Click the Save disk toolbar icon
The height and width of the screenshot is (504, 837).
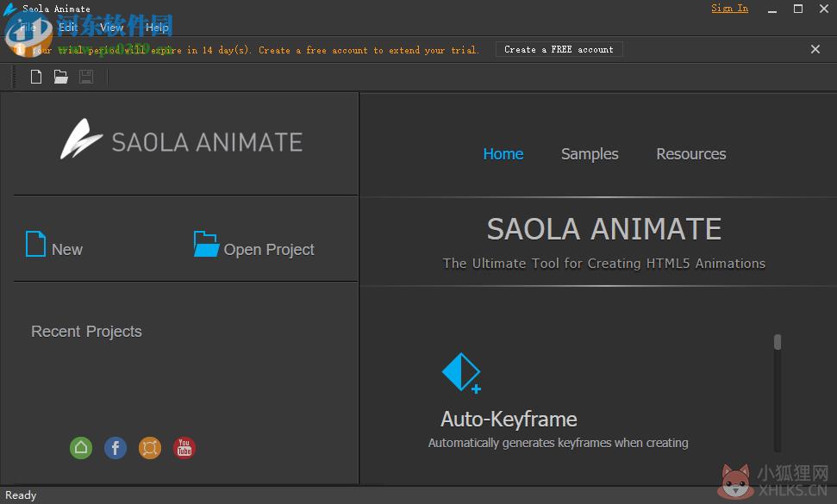86,77
